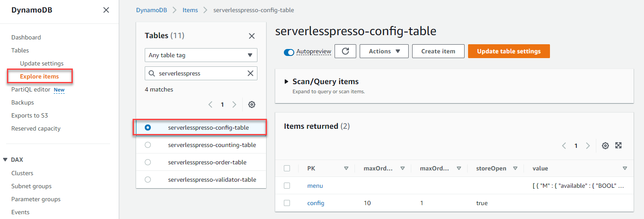
Task: Open Explore items in the sidebar
Action: [x=39, y=76]
